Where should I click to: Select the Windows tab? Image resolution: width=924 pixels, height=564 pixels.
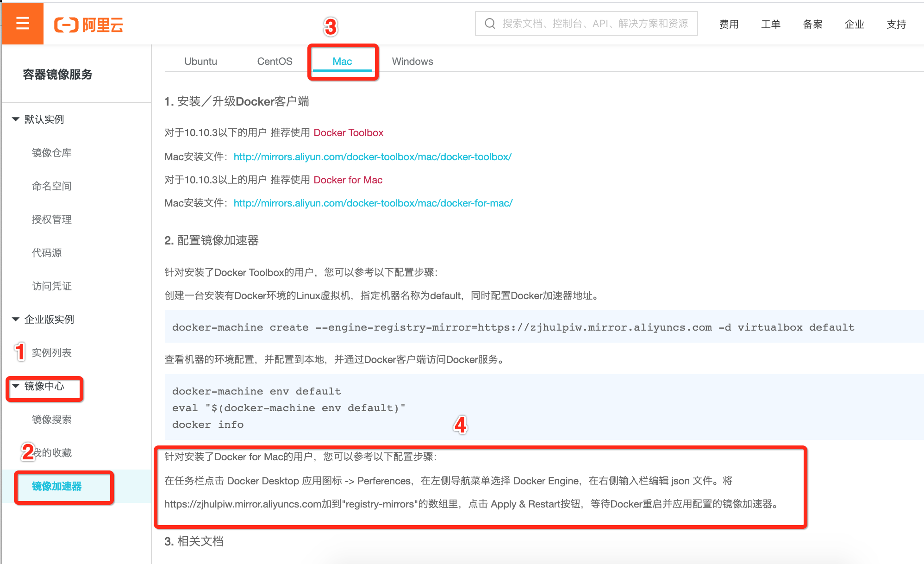tap(412, 61)
